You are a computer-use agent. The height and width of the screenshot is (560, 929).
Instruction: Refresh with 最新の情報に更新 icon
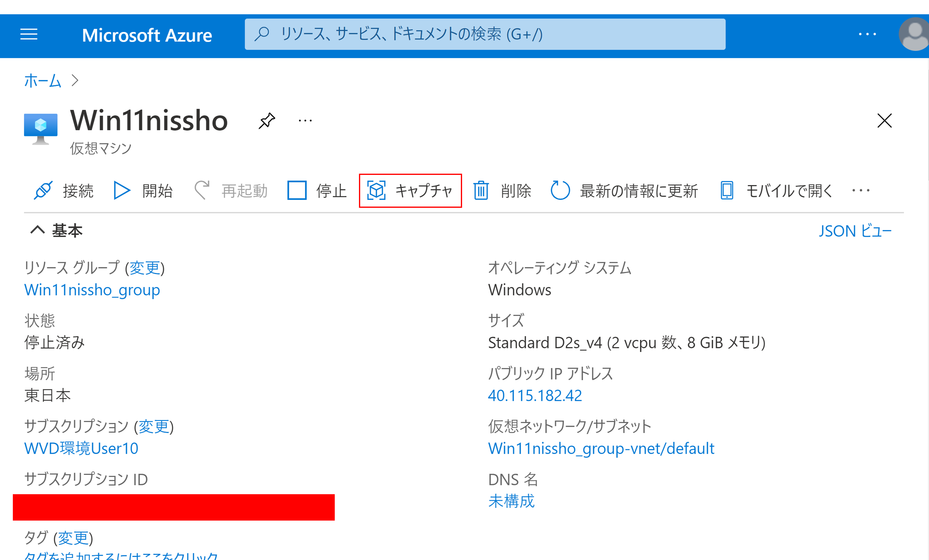click(x=560, y=190)
